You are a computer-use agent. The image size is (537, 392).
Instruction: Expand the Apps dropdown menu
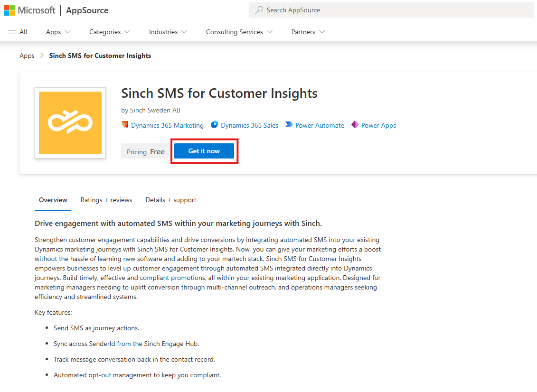coord(58,32)
